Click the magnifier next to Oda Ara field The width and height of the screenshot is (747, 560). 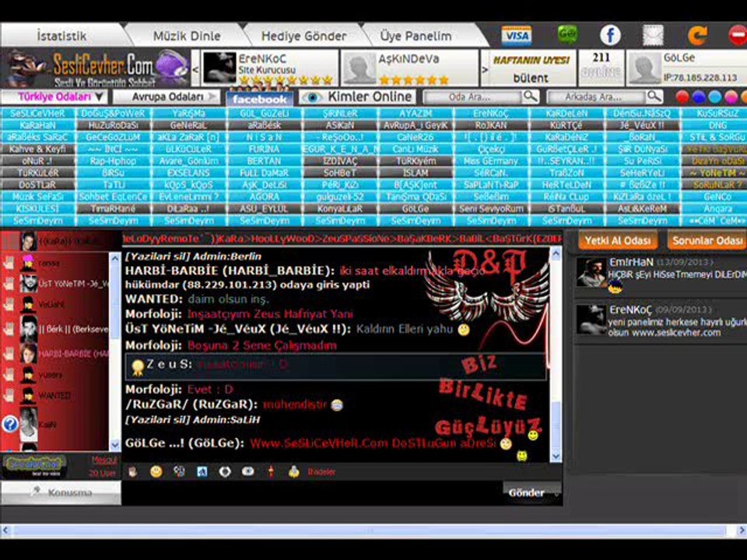[531, 96]
